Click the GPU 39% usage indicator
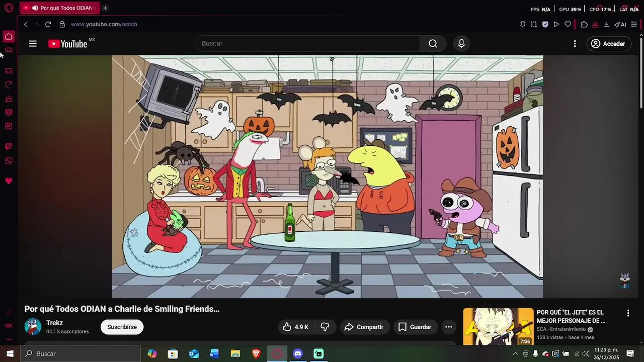 pyautogui.click(x=570, y=9)
